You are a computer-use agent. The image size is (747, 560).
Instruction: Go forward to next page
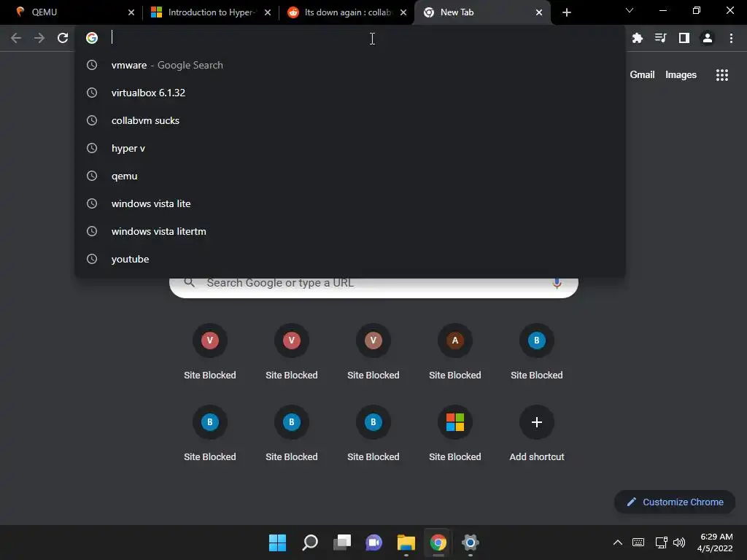pyautogui.click(x=39, y=38)
